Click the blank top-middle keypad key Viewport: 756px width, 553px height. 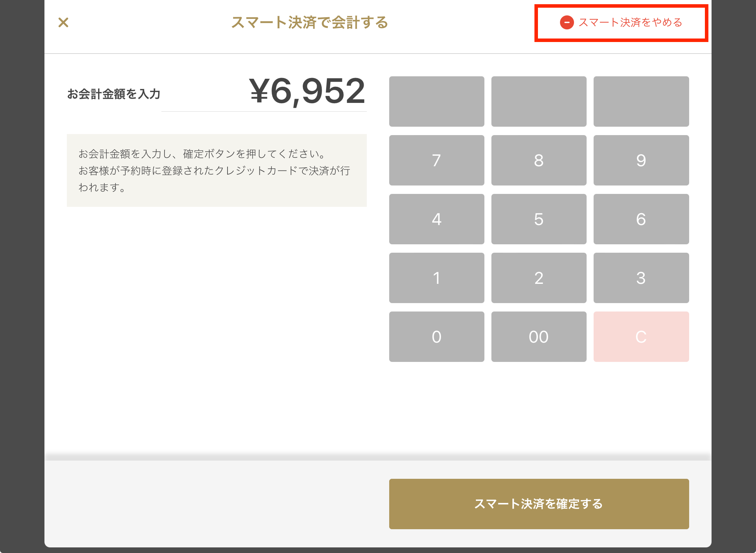coord(539,101)
